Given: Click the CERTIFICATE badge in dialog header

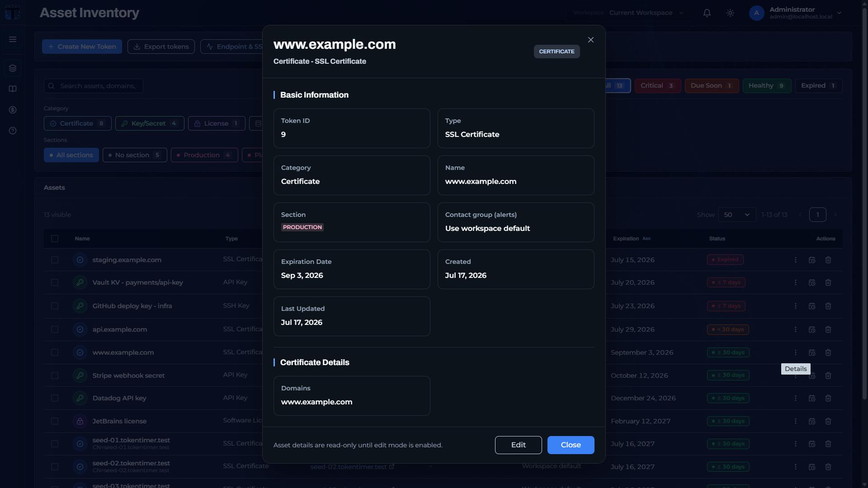Looking at the screenshot, I should 557,52.
